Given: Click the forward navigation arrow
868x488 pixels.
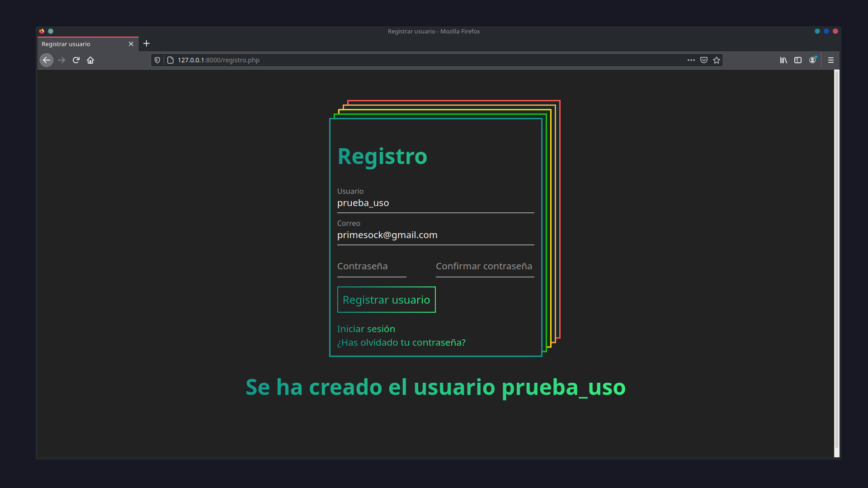Looking at the screenshot, I should pos(61,60).
